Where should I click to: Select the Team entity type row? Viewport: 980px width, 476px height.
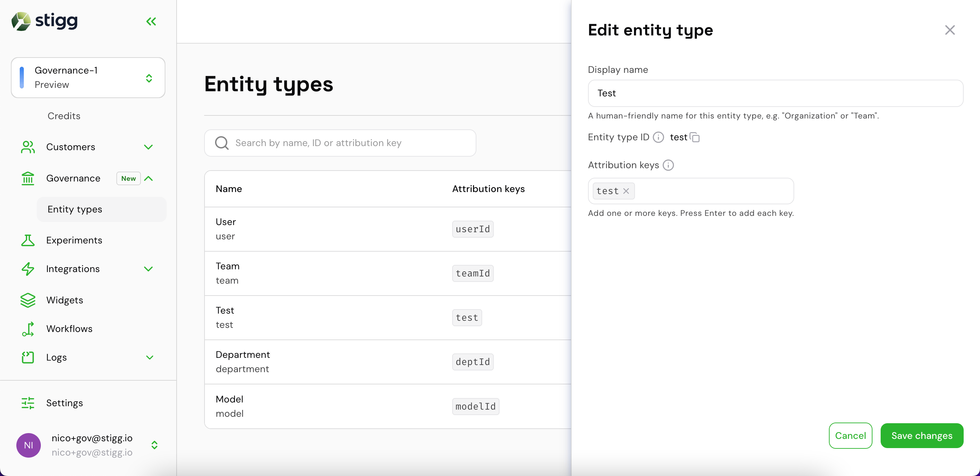(388, 273)
